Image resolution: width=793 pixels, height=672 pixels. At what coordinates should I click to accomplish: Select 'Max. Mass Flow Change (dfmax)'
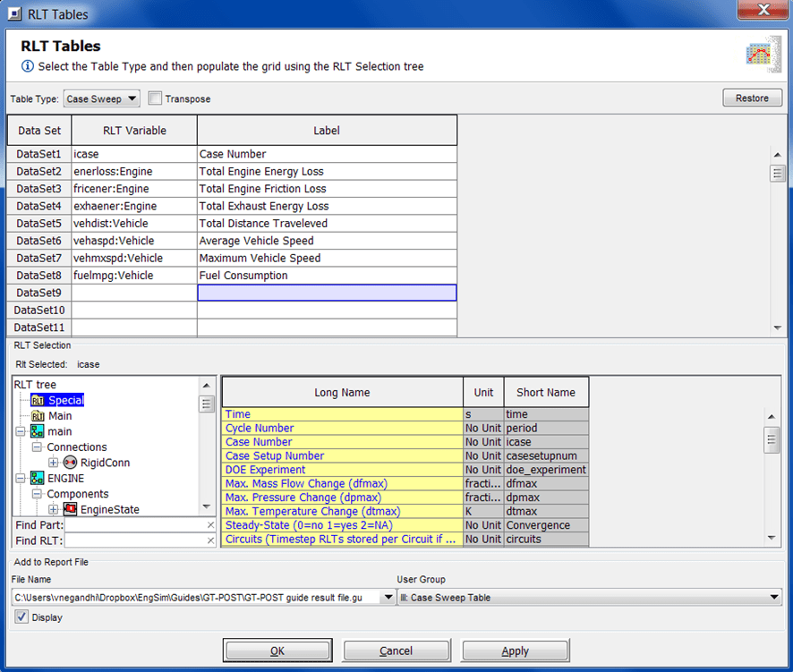point(342,484)
